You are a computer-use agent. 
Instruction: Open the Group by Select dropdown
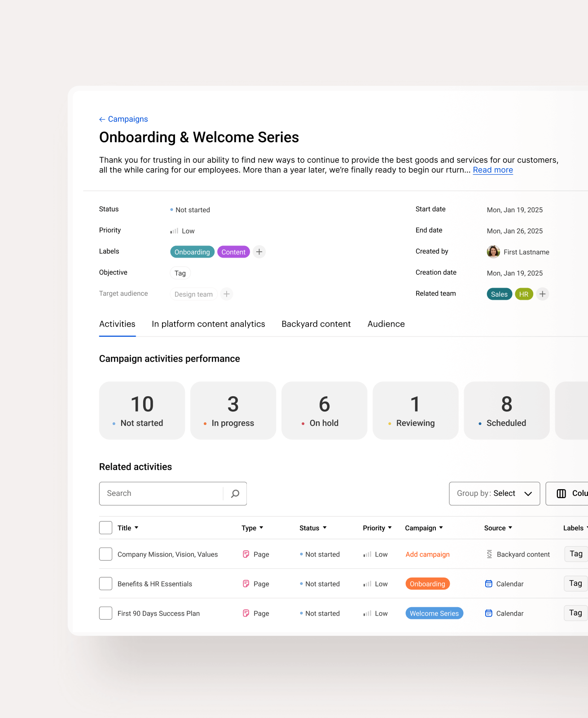pos(494,494)
